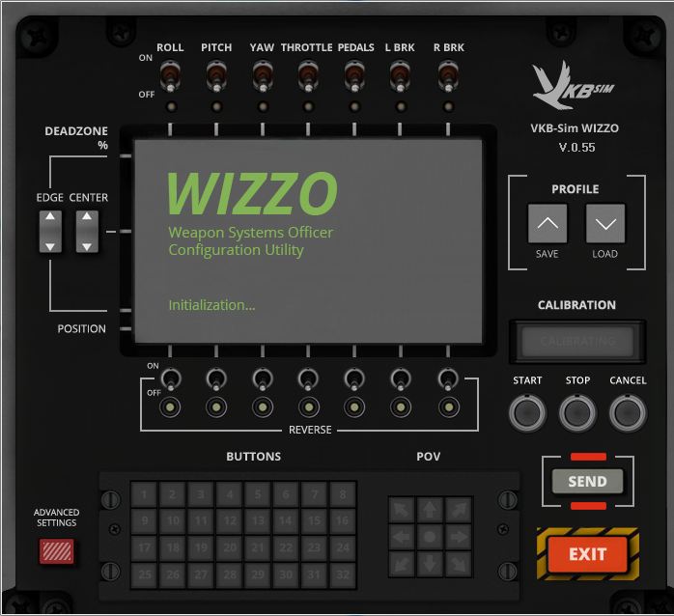Stop calibration with the STOP knob button
674x616 pixels.
[x=577, y=412]
